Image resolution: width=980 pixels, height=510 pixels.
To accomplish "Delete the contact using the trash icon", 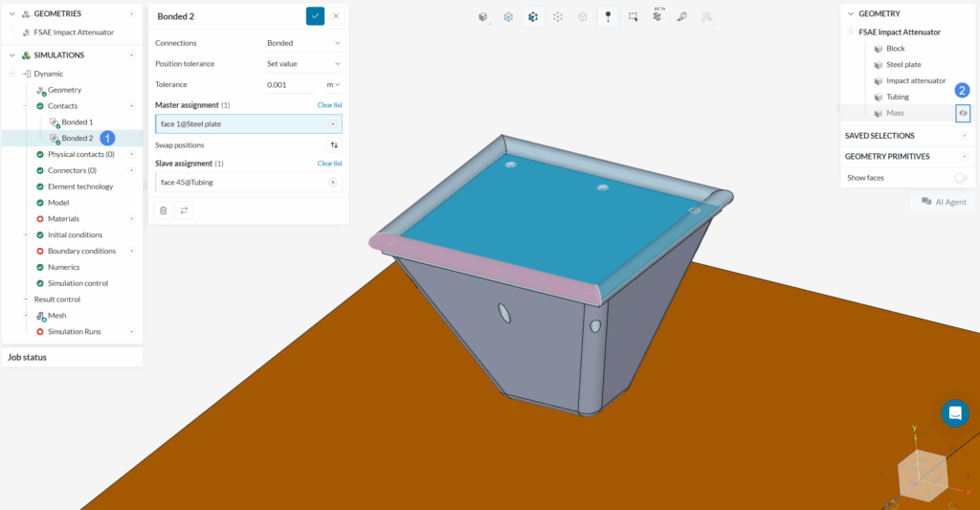I will coord(164,211).
